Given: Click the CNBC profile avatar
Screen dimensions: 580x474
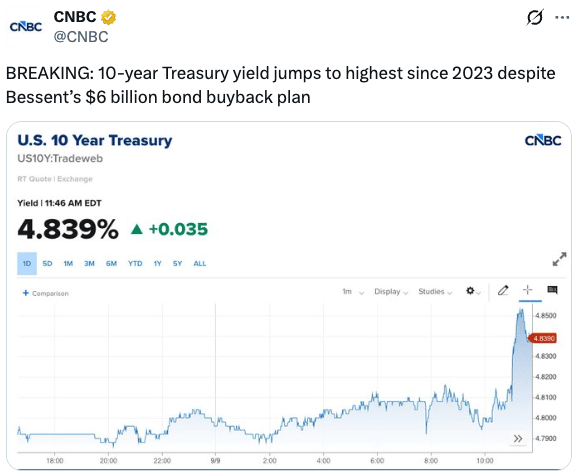Looking at the screenshot, I should [x=26, y=27].
